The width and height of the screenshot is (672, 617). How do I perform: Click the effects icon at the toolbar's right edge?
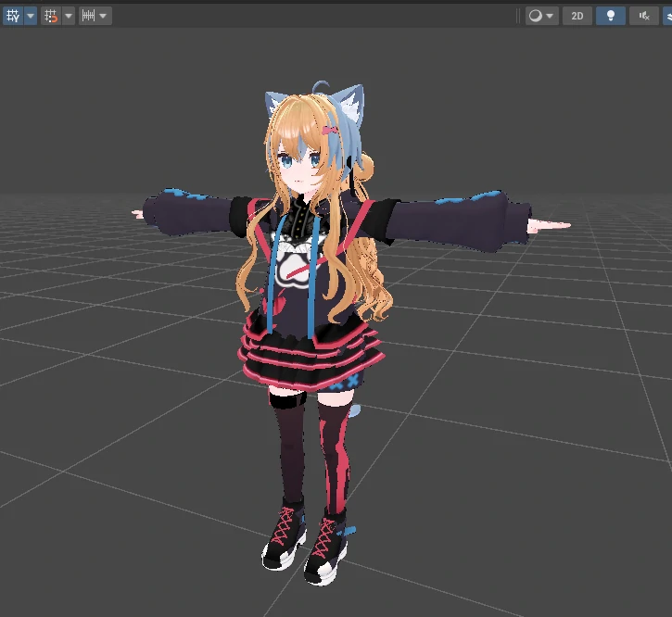coord(667,16)
